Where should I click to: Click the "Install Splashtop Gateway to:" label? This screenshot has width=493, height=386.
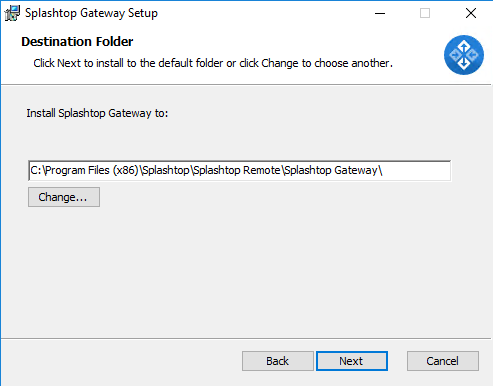click(97, 113)
